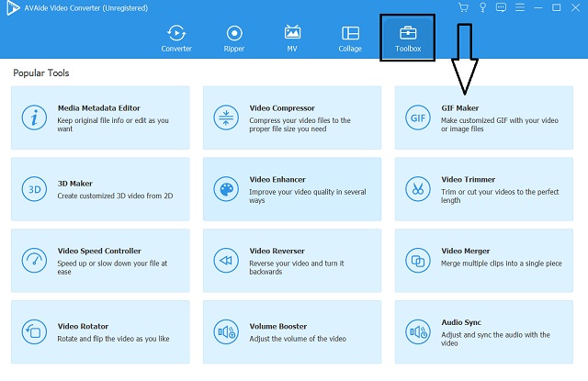Click the register key icon
This screenshot has width=588, height=381.
[x=482, y=7]
